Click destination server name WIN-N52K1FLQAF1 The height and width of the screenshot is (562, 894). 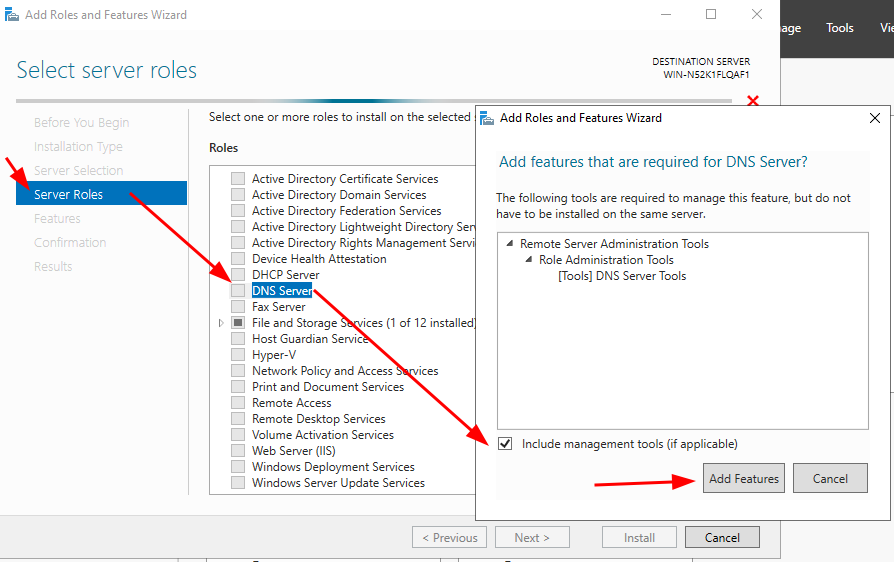(706, 75)
